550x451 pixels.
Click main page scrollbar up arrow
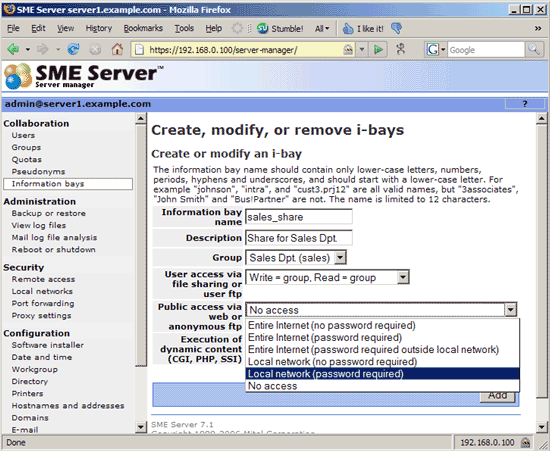[542, 119]
